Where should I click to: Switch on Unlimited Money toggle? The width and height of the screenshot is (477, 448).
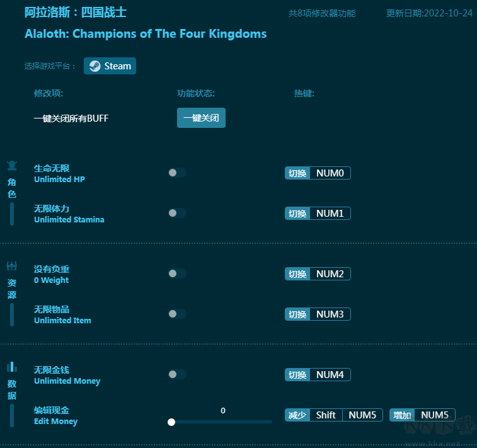coord(177,374)
